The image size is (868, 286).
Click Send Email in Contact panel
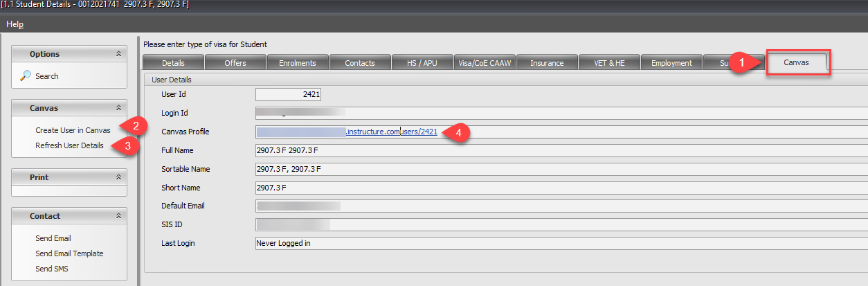pos(53,238)
